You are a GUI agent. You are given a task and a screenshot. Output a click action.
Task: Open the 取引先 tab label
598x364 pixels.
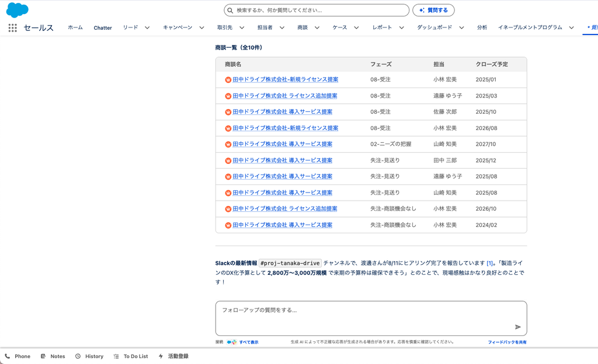click(x=225, y=27)
